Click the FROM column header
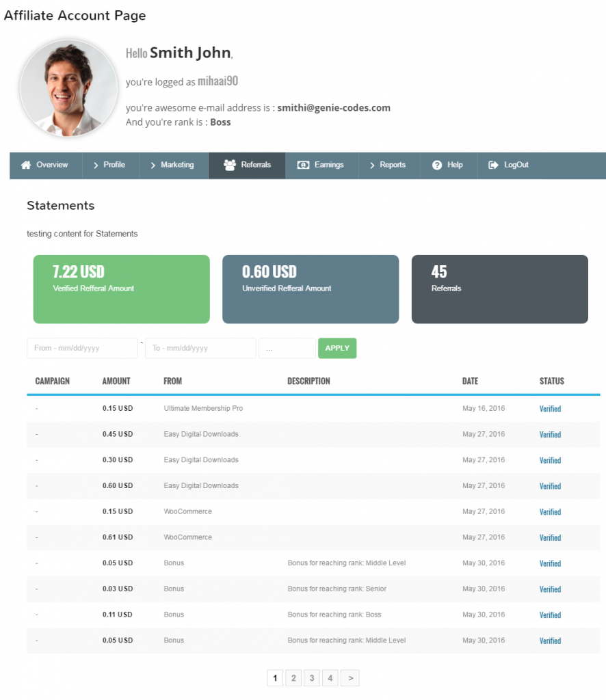 tap(172, 381)
